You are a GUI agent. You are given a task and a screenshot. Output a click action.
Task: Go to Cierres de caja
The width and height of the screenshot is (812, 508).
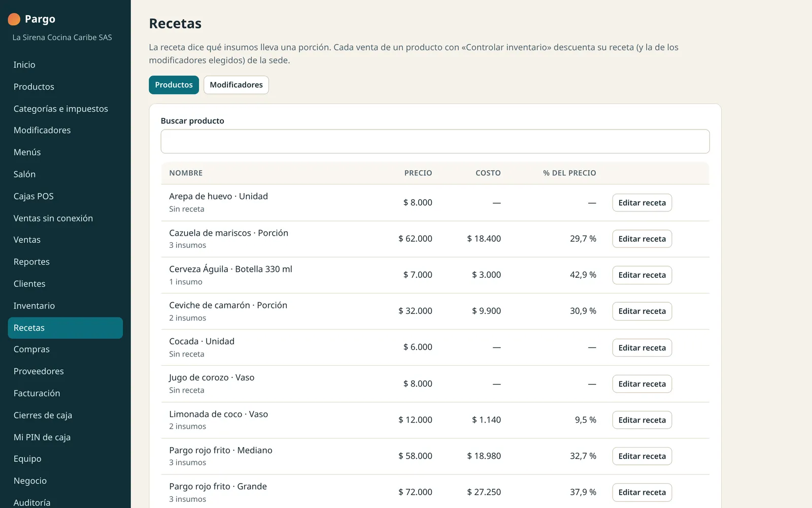(x=65, y=416)
